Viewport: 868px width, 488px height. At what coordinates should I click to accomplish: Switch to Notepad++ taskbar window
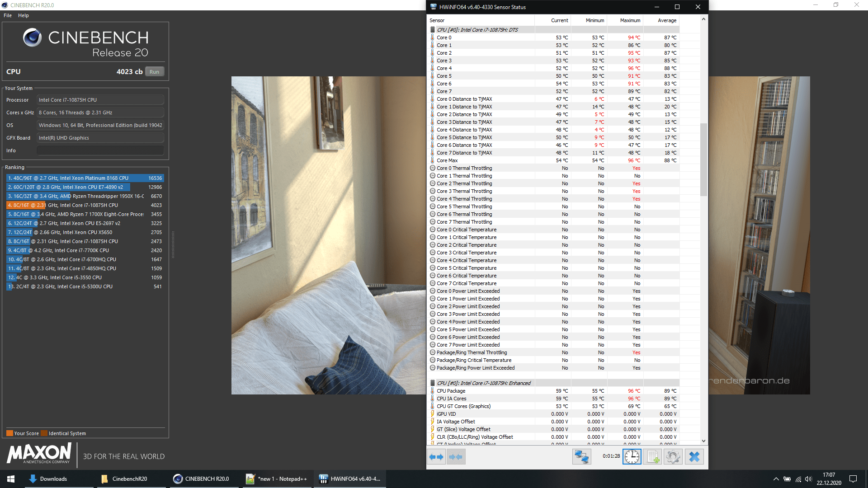click(277, 479)
